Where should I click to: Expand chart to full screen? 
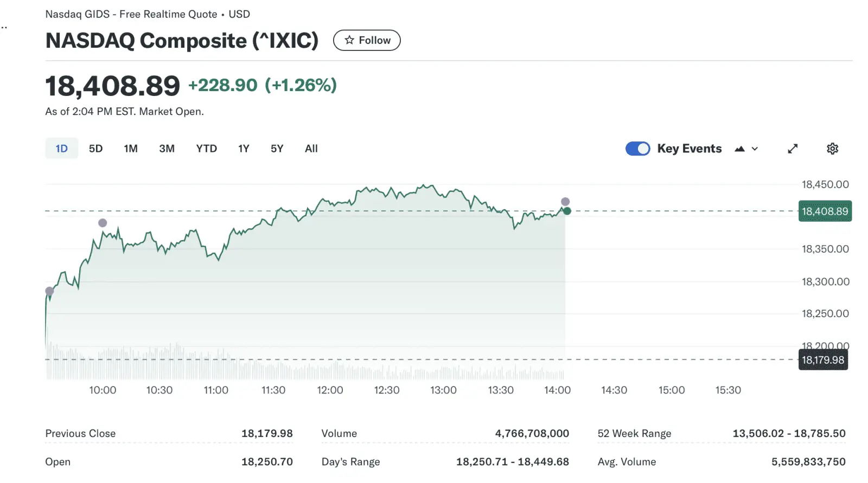click(x=793, y=149)
